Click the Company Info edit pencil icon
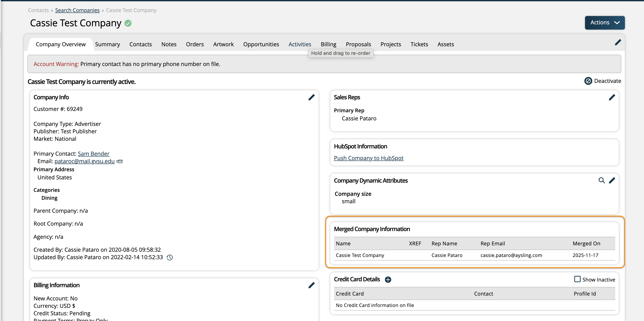Viewport: 644px width, 321px height. pyautogui.click(x=311, y=97)
